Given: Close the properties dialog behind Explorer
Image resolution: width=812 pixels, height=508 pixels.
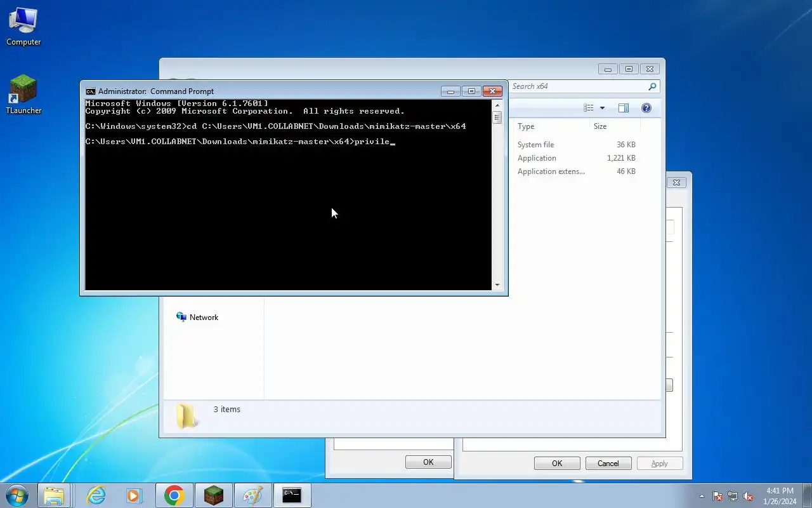Looking at the screenshot, I should click(x=676, y=183).
